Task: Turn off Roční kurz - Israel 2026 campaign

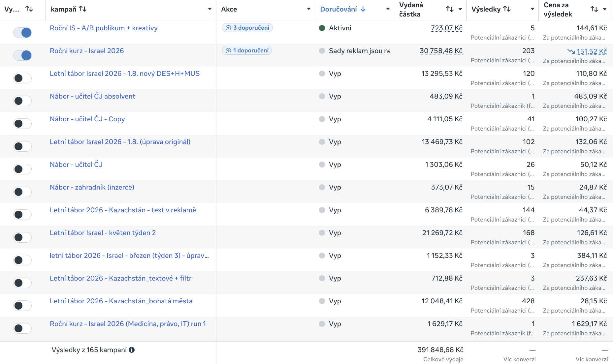Action: coord(22,55)
